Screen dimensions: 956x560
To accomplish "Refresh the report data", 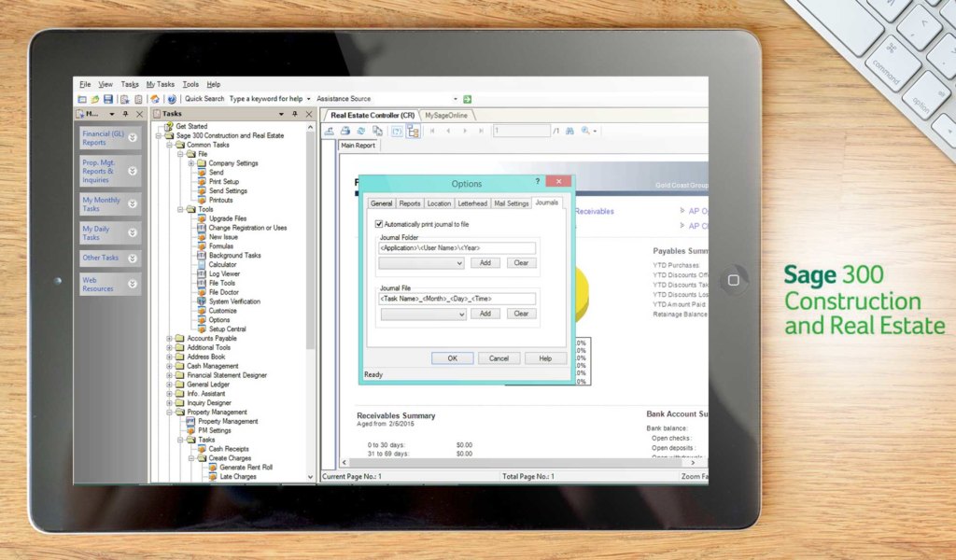I will [360, 131].
